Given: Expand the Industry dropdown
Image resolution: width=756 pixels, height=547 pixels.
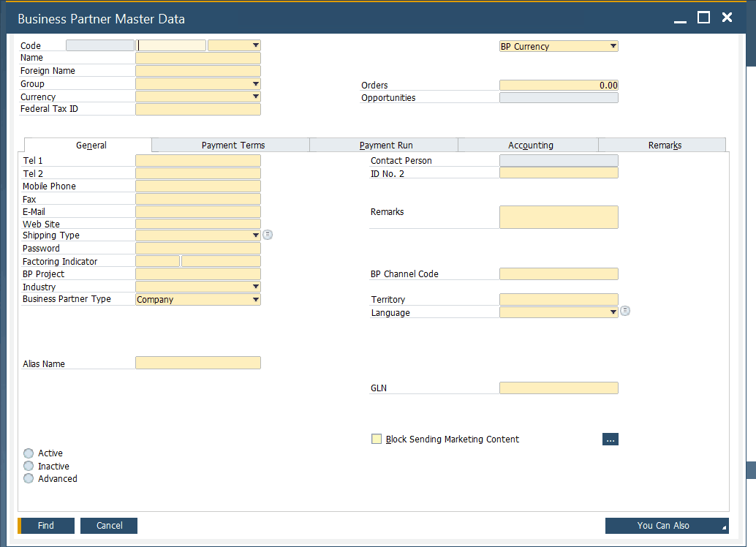Looking at the screenshot, I should click(255, 286).
